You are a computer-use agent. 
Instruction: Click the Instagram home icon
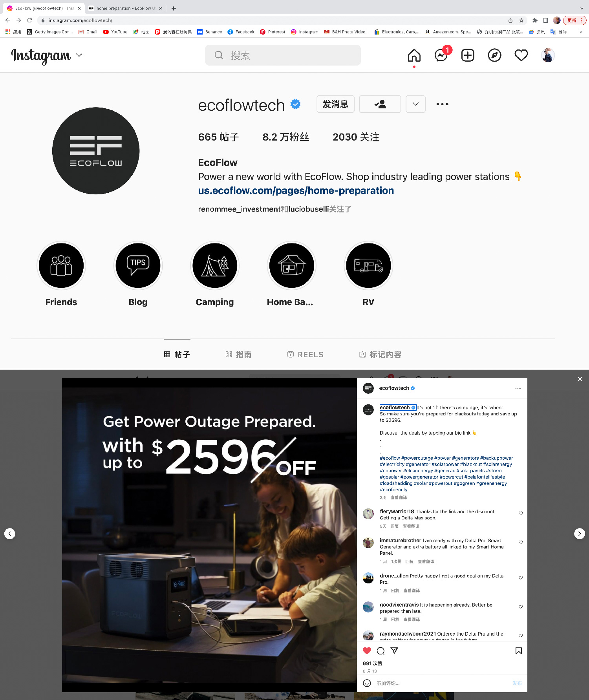(x=414, y=55)
